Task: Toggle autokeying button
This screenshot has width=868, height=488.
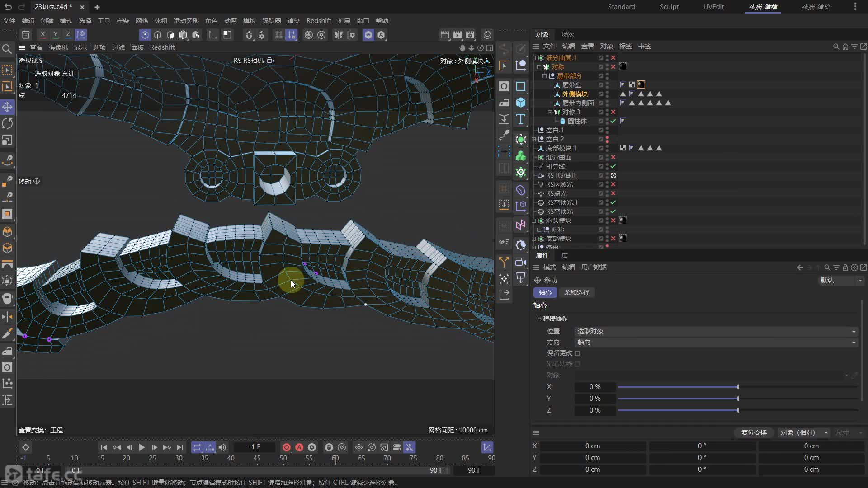Action: (299, 447)
